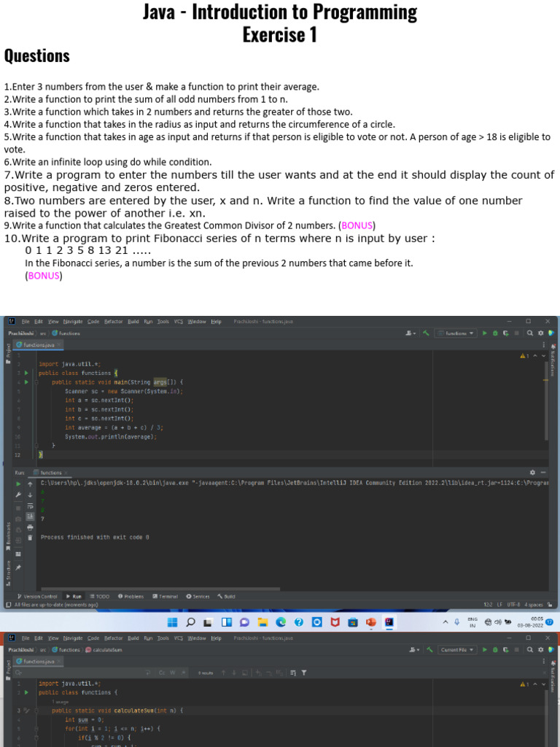The image size is (560, 747).
Task: Hide the Run panel with minimize dash
Action: (x=543, y=472)
